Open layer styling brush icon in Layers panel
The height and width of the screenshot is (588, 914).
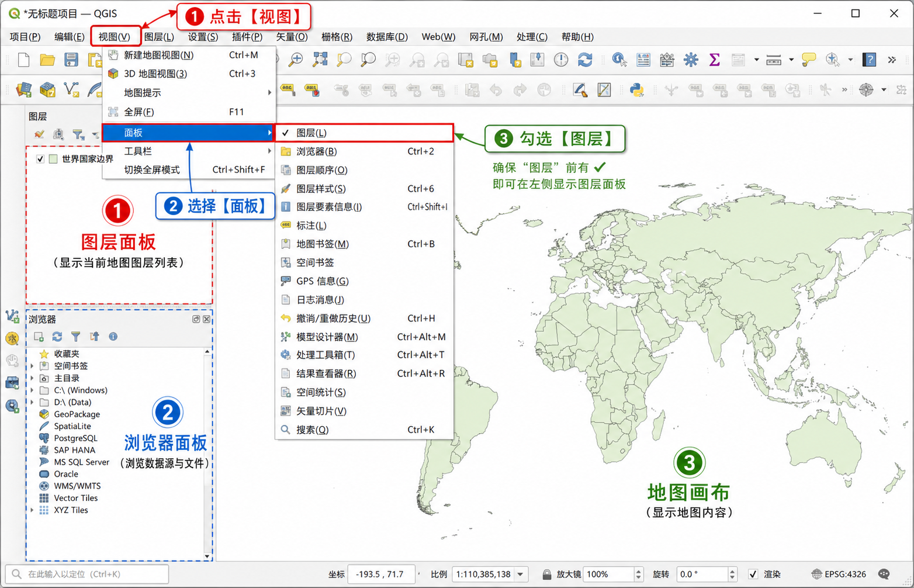(x=39, y=134)
